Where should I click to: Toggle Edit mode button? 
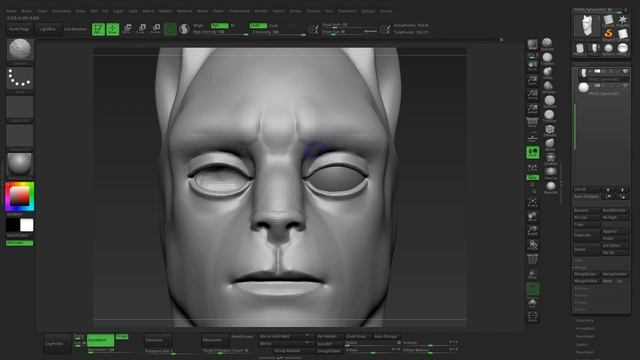tap(98, 29)
